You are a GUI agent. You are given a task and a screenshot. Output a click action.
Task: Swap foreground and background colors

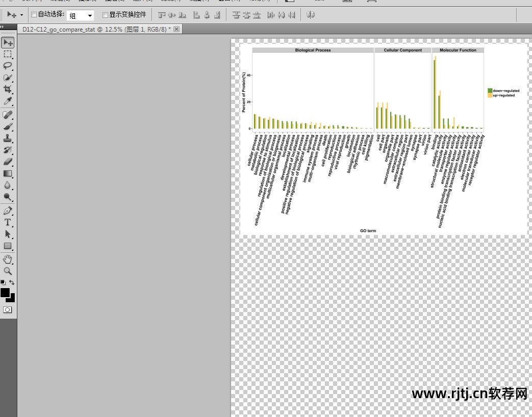tap(12, 282)
